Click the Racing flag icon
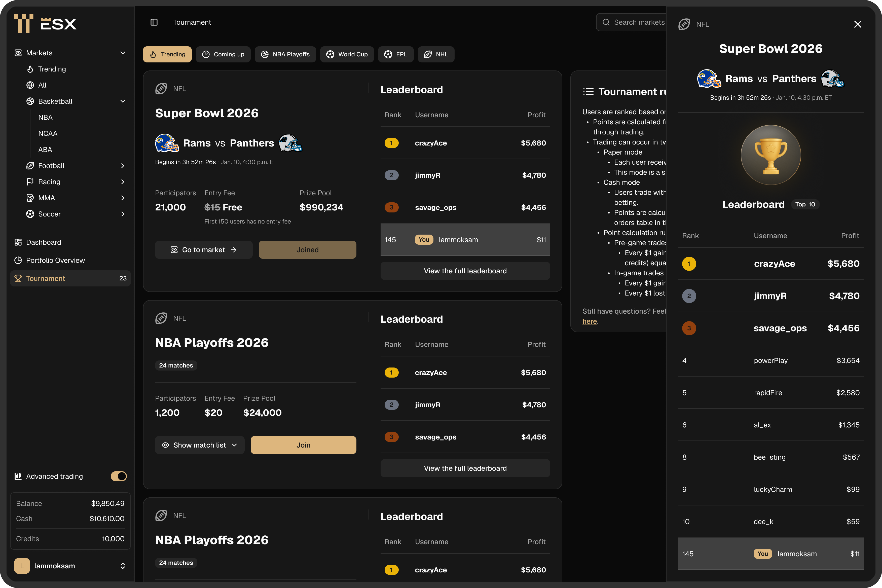Viewport: 882px width, 588px height. (30, 182)
